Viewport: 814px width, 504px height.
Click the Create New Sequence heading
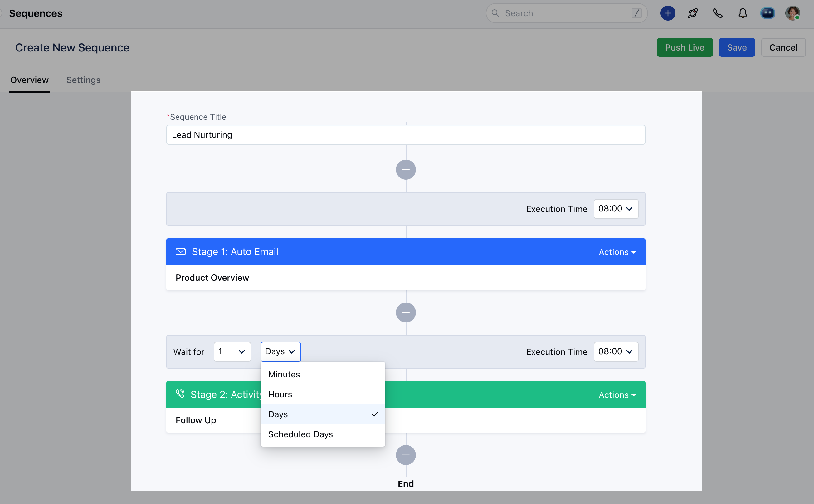[x=72, y=48]
